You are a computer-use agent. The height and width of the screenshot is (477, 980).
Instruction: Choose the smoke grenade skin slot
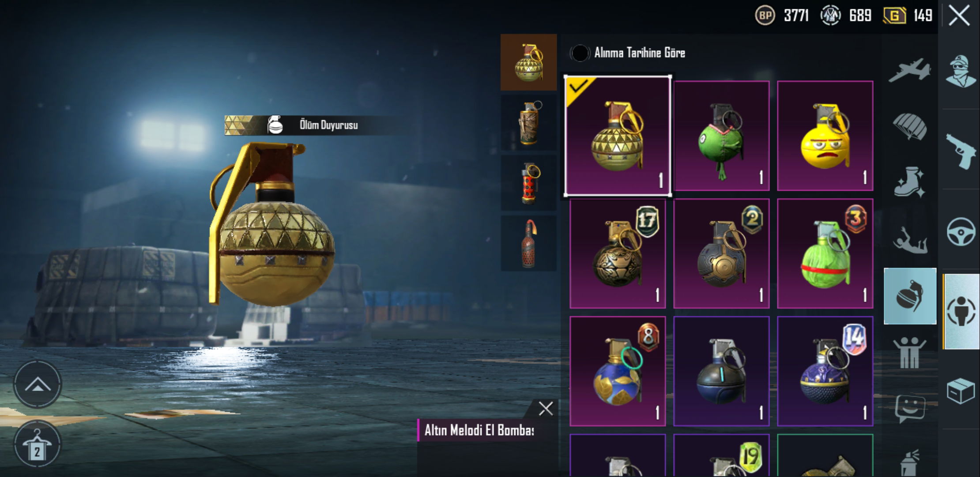[528, 122]
